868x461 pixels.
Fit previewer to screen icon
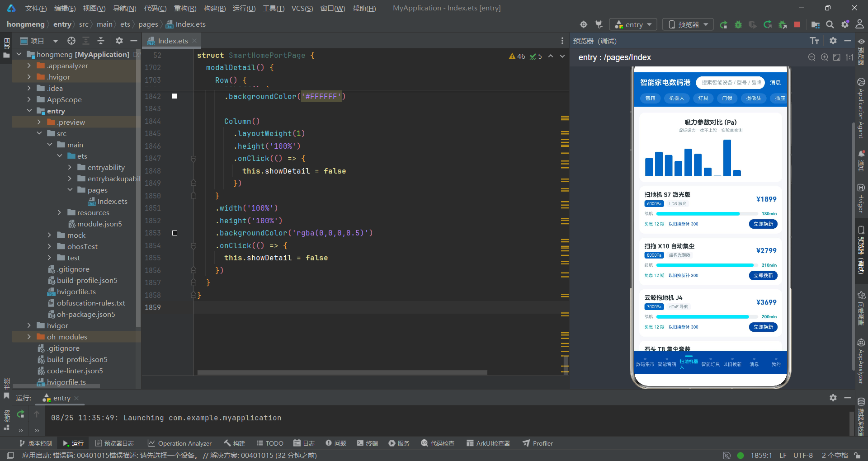(x=837, y=57)
